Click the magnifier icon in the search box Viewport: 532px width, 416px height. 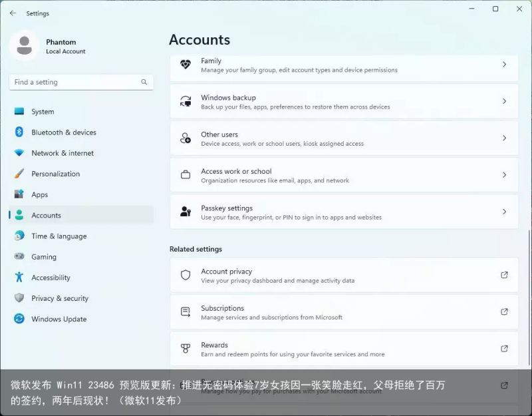click(x=144, y=82)
